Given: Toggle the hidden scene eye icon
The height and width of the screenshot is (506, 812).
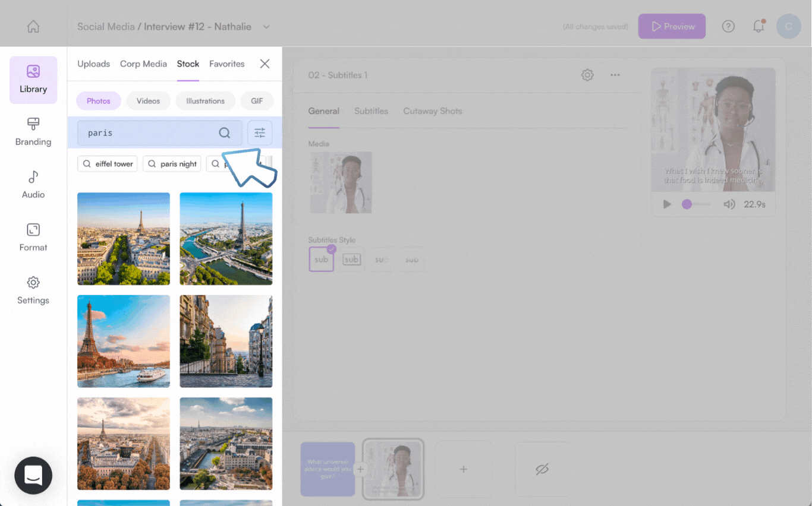Looking at the screenshot, I should (x=542, y=469).
